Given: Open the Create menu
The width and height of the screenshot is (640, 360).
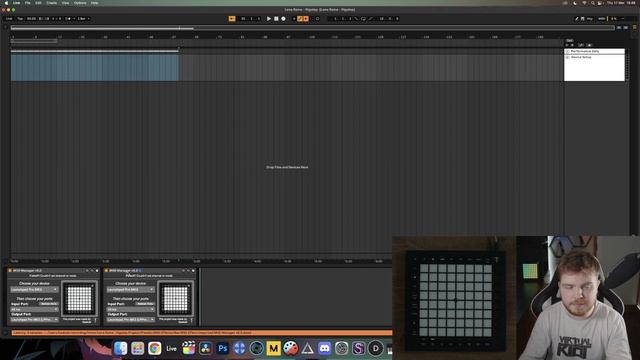Looking at the screenshot, I should (x=52, y=3).
